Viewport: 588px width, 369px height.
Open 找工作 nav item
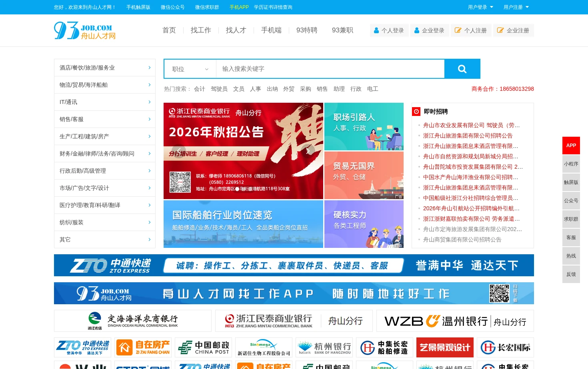click(201, 30)
